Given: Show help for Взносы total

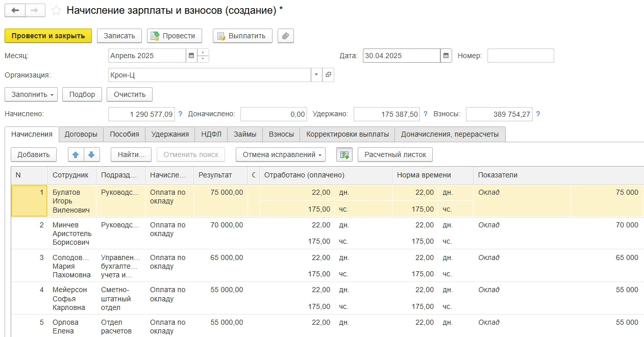Looking at the screenshot, I should [538, 114].
